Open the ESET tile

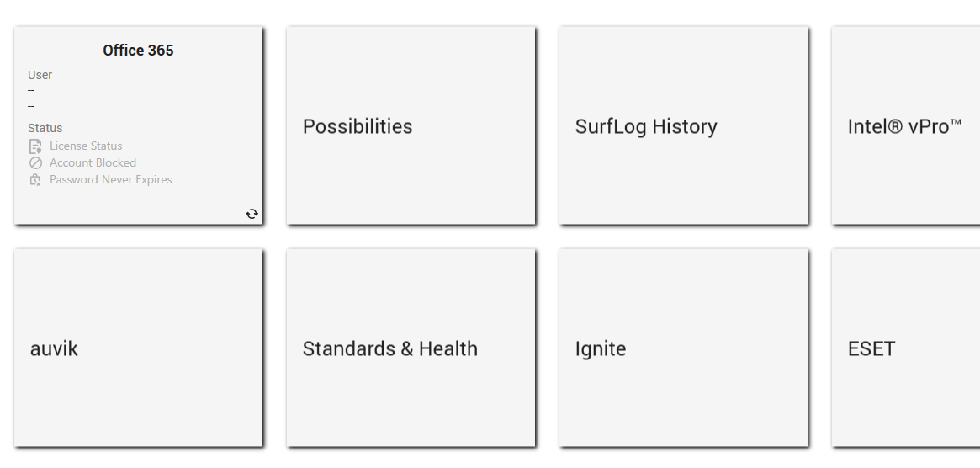(906, 348)
